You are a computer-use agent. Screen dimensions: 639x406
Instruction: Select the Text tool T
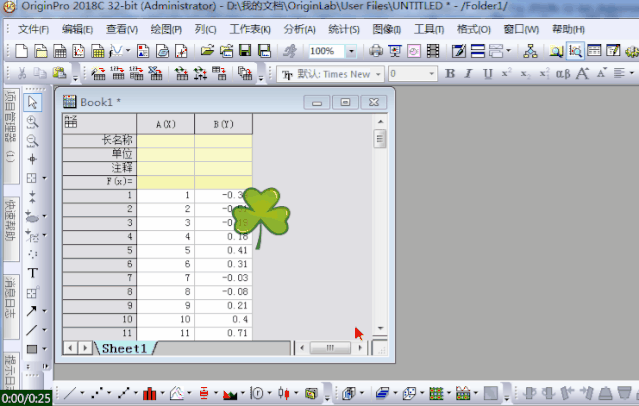coord(33,273)
